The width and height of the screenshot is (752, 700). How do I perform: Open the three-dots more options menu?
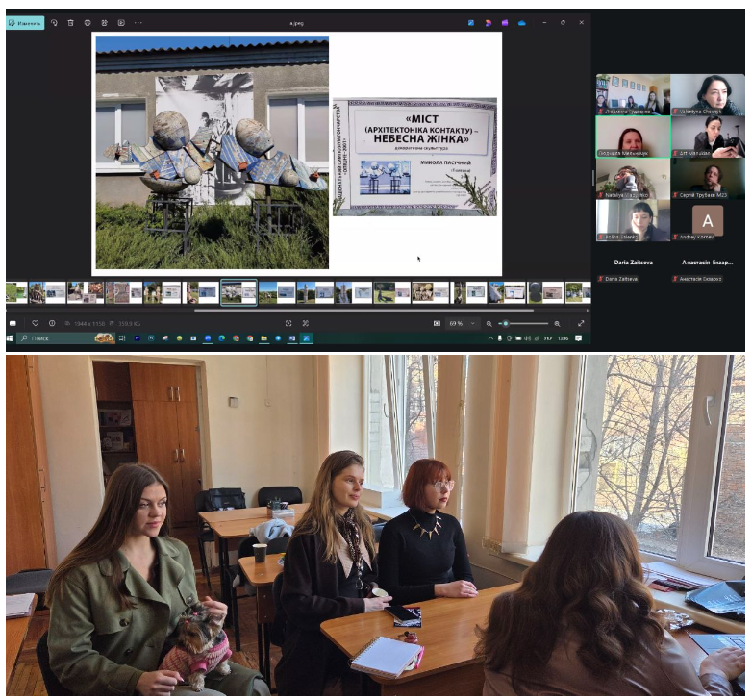coord(138,22)
